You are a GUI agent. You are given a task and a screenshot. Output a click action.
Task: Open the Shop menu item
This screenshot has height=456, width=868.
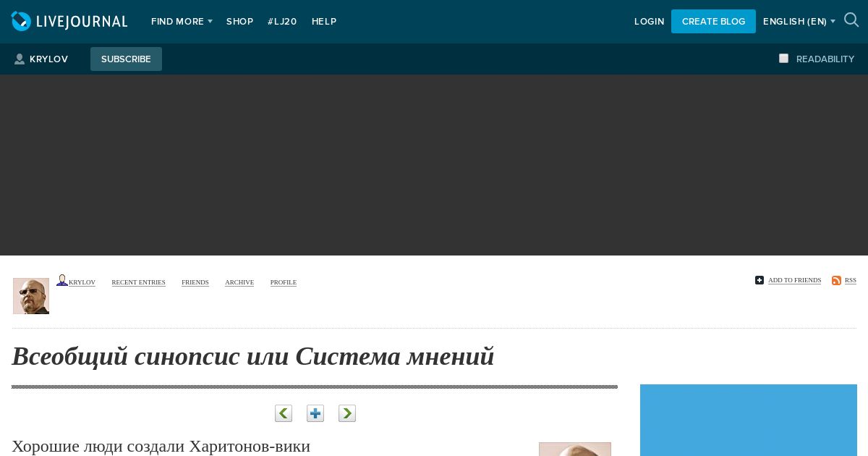(x=239, y=22)
